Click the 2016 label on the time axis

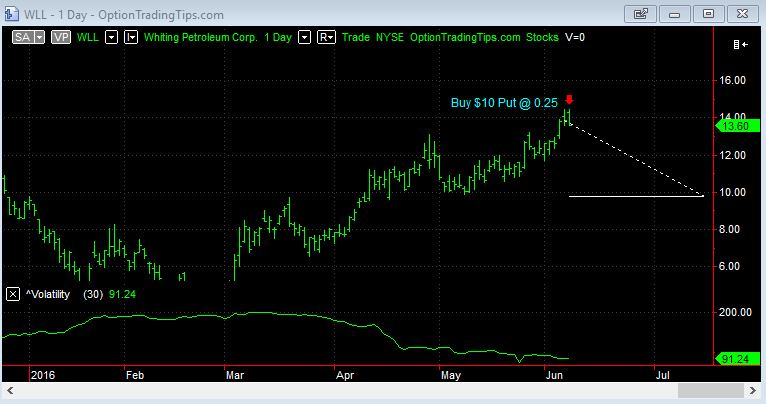pos(43,375)
